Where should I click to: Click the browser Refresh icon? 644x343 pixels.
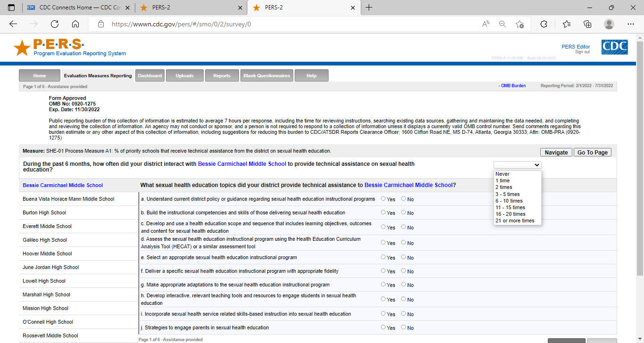click(55, 24)
